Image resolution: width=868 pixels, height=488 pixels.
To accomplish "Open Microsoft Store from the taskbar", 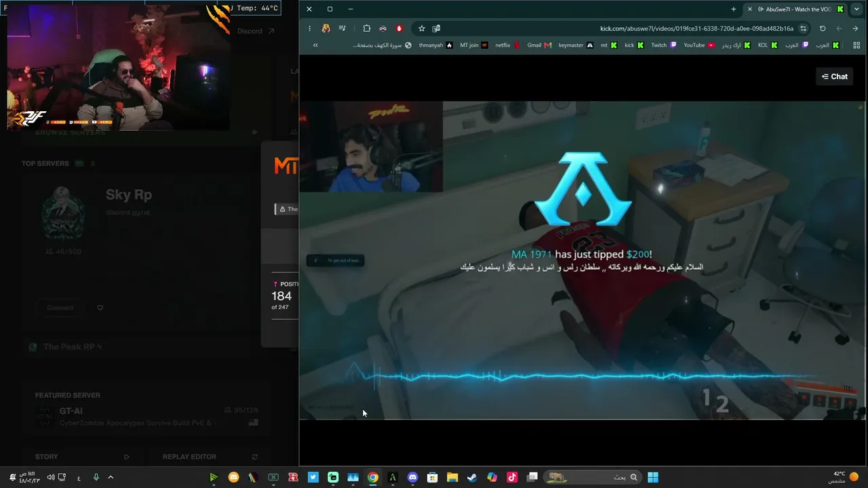I will pos(433,477).
